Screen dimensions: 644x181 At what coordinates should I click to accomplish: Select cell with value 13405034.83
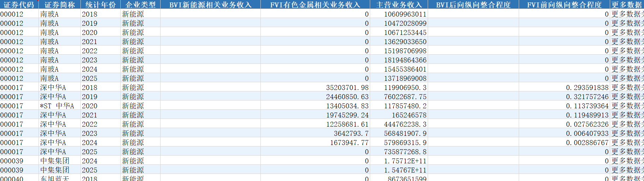pyautogui.click(x=315, y=106)
